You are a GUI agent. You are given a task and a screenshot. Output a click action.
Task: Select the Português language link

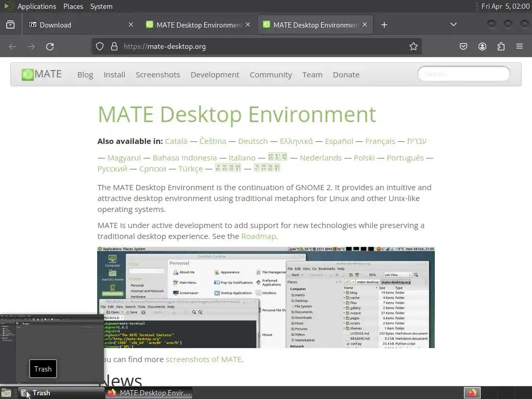pos(405,158)
